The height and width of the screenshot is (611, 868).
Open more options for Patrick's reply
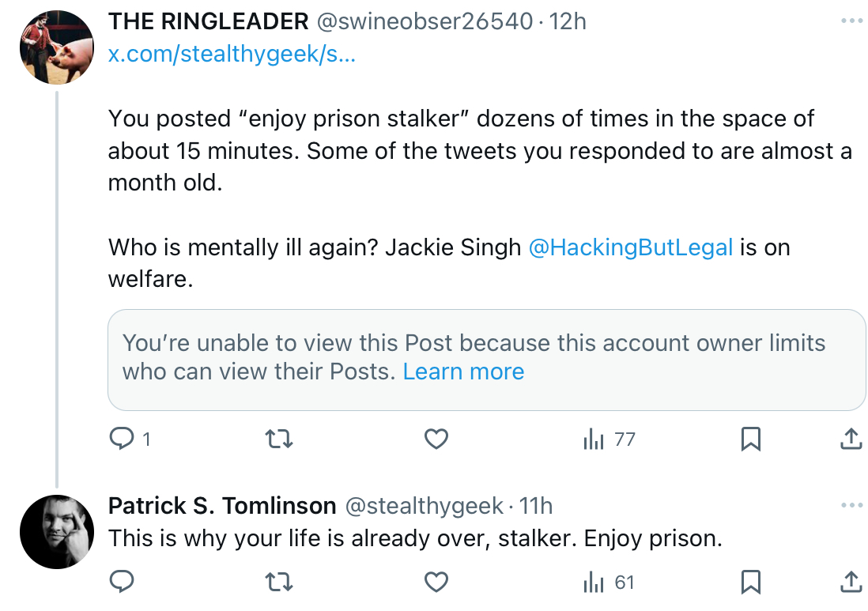point(851,505)
